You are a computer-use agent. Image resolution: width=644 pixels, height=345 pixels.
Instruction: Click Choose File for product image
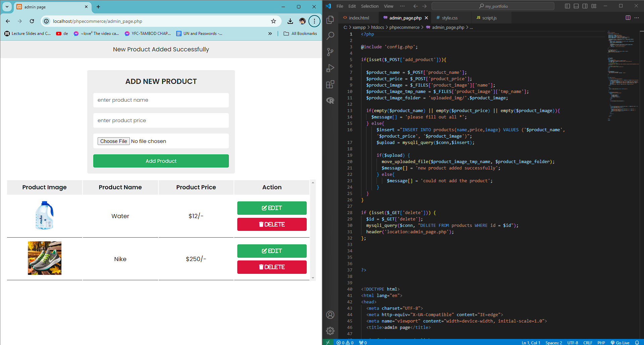point(114,141)
